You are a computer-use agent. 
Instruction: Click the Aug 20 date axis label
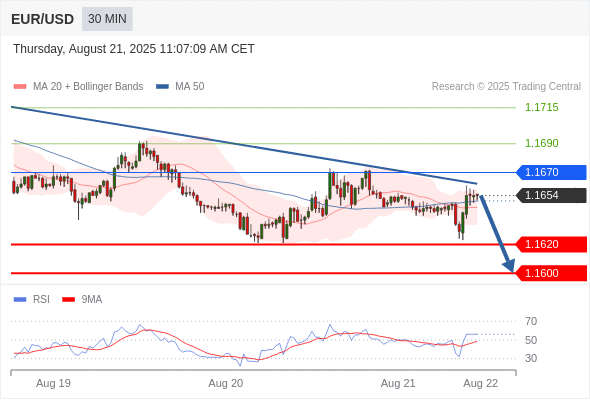[225, 383]
